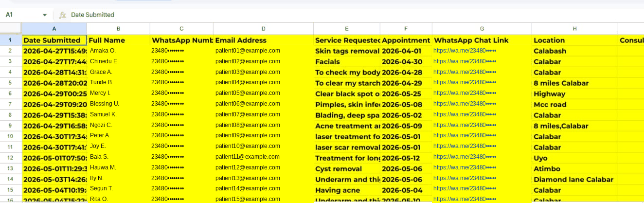Open the wa.me link in Bala S. row
Viewport: 644px width, 203px height.
(x=465, y=157)
